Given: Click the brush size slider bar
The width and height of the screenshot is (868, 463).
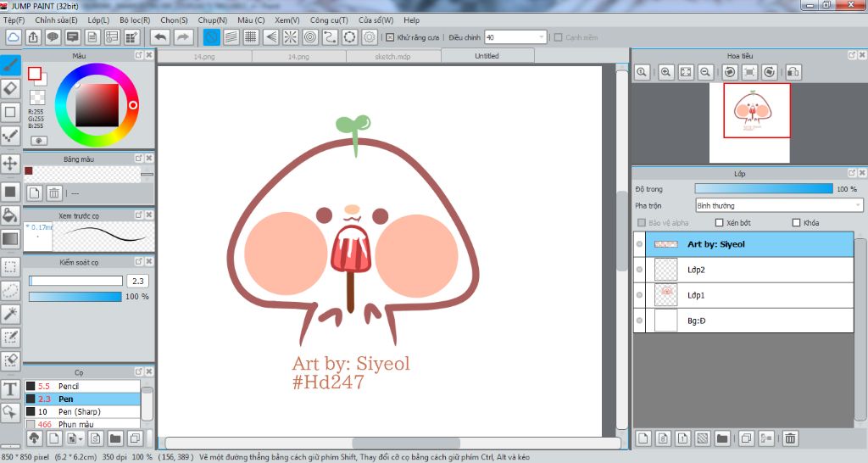Looking at the screenshot, I should (x=75, y=281).
